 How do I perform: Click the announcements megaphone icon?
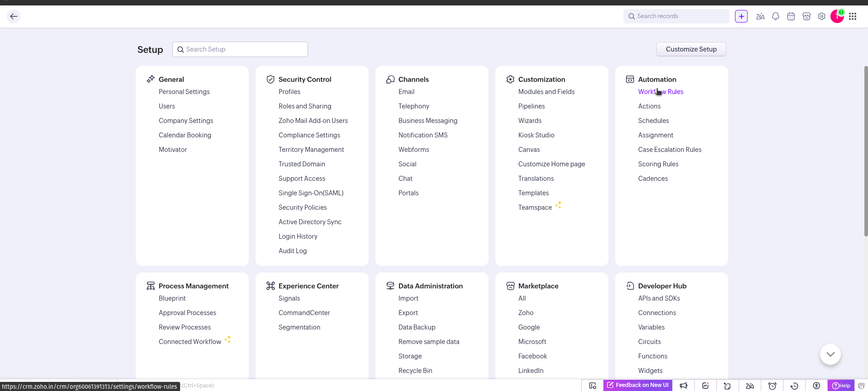(x=683, y=386)
